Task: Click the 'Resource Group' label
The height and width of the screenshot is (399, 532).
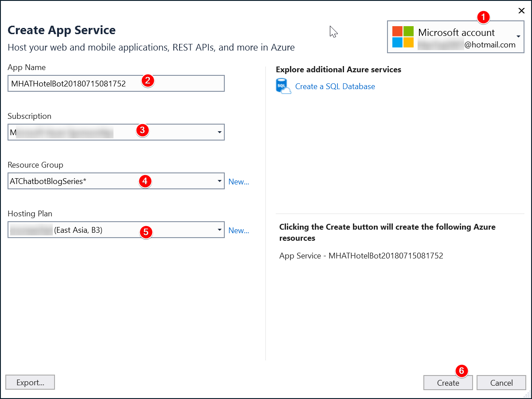Action: pos(35,165)
